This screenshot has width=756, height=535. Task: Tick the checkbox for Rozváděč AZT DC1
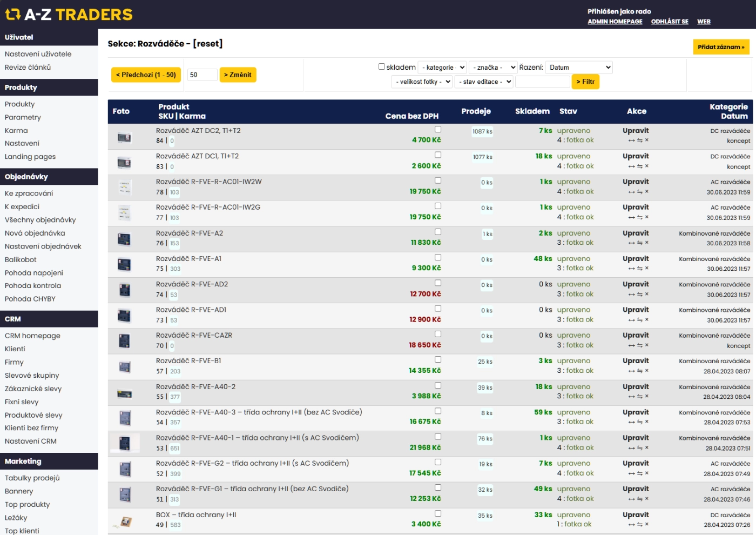438,155
